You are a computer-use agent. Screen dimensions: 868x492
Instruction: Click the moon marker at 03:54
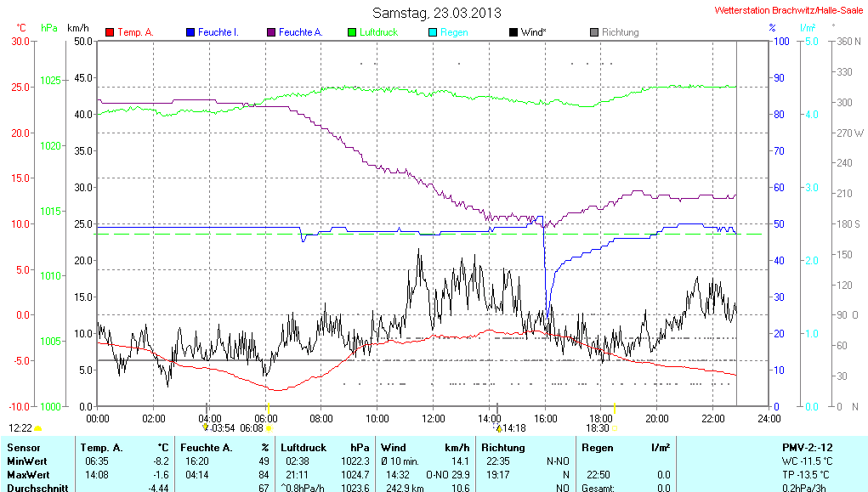tap(206, 427)
